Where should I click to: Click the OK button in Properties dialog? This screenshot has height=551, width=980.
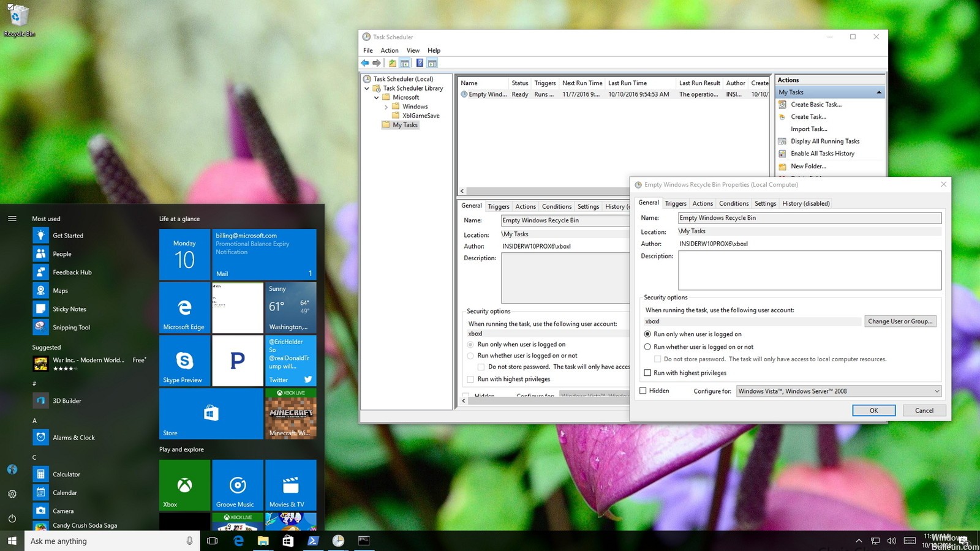[x=874, y=411]
